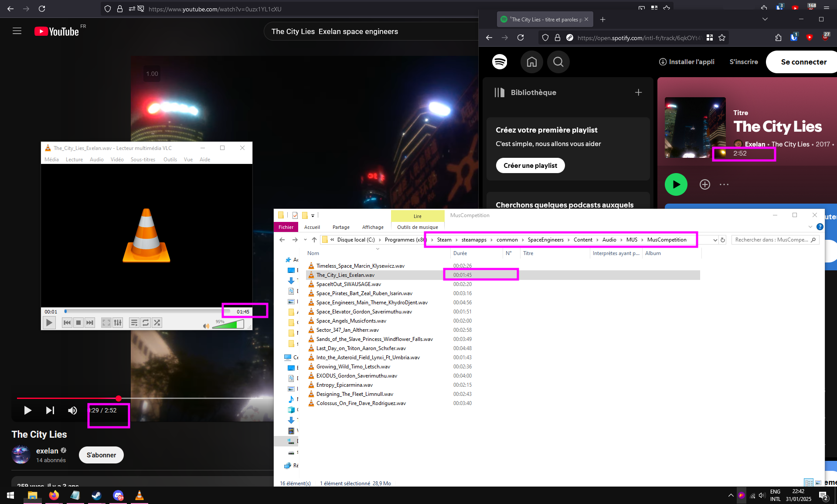This screenshot has width=837, height=504.
Task: Expand Spotify track more options ellipsis
Action: 724,184
